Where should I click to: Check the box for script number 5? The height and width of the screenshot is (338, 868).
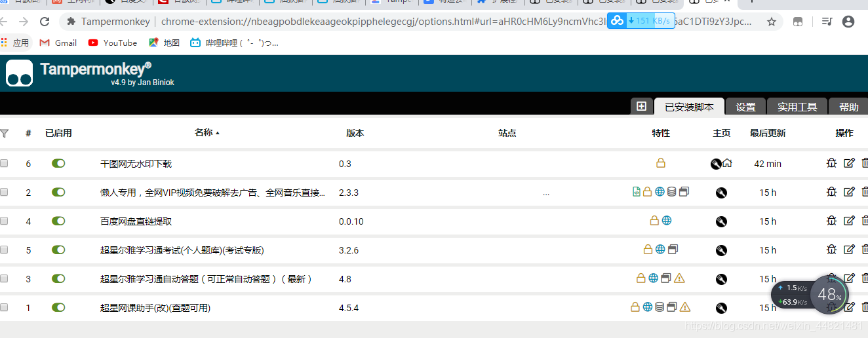(x=4, y=250)
